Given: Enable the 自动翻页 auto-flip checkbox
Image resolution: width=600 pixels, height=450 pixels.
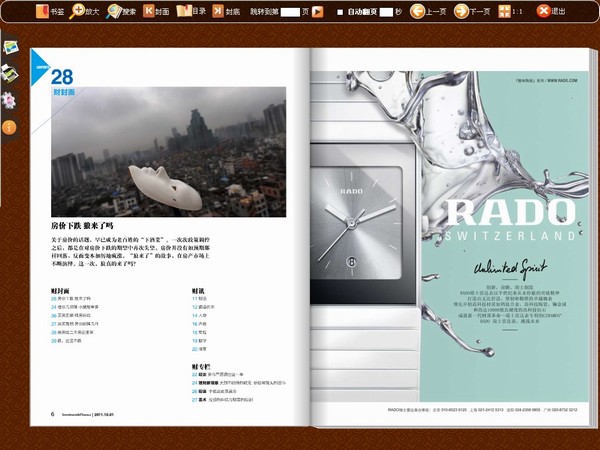Looking at the screenshot, I should (340, 12).
